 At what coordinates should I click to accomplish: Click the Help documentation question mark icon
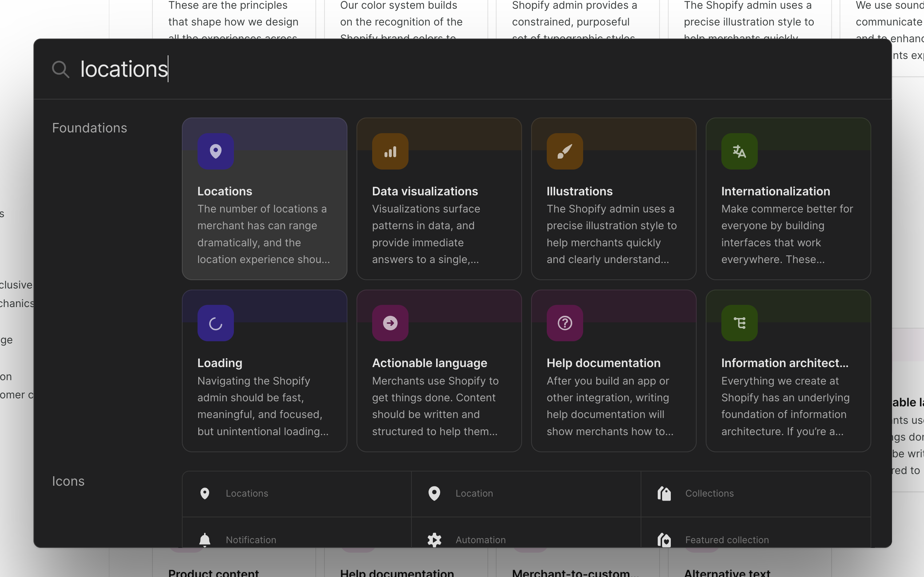(x=565, y=323)
